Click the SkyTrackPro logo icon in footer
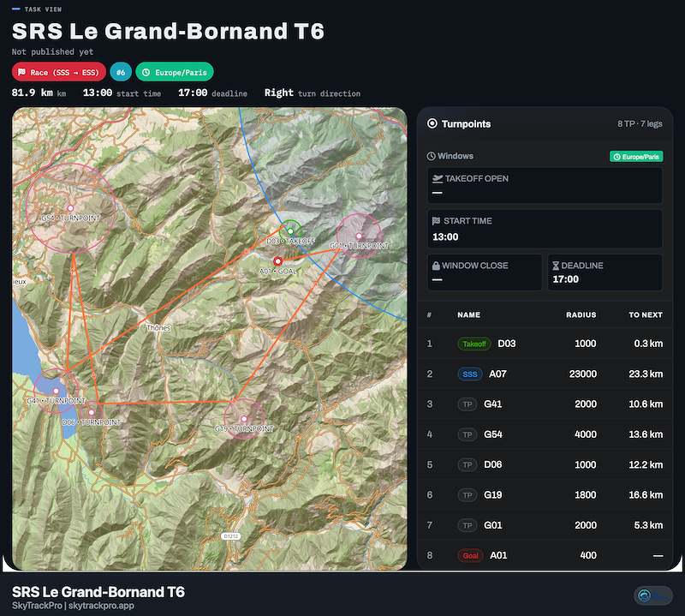Image resolution: width=685 pixels, height=616 pixels. point(645,595)
